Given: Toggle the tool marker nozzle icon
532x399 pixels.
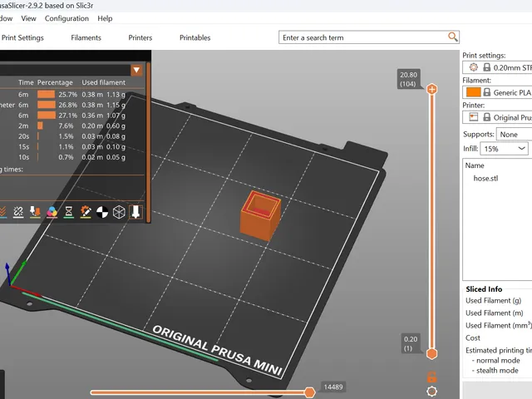Looking at the screenshot, I should click(x=135, y=212).
